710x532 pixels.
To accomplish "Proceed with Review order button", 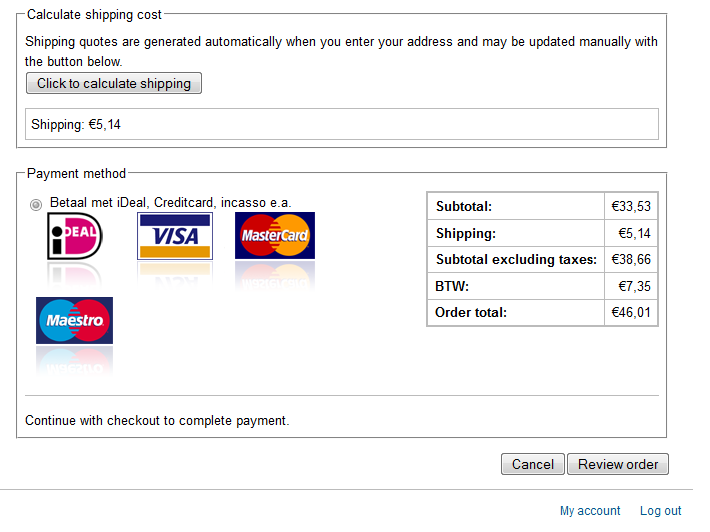I will 618,464.
